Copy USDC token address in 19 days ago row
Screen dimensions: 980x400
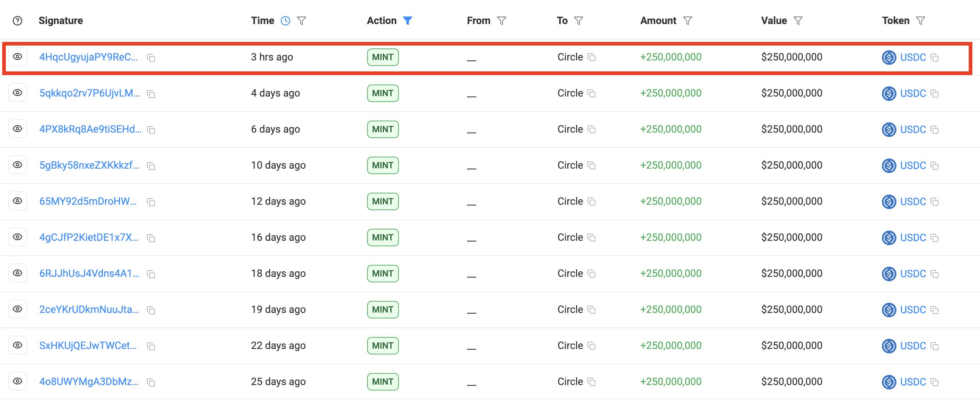tap(935, 310)
